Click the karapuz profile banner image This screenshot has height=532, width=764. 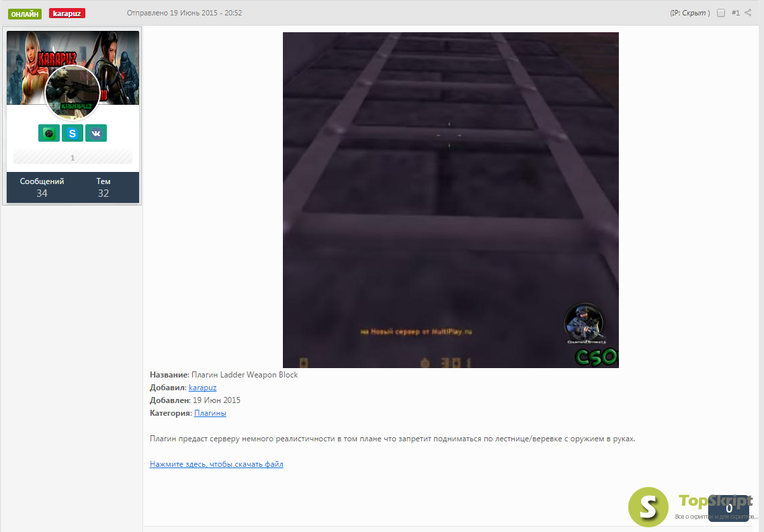tap(73, 68)
